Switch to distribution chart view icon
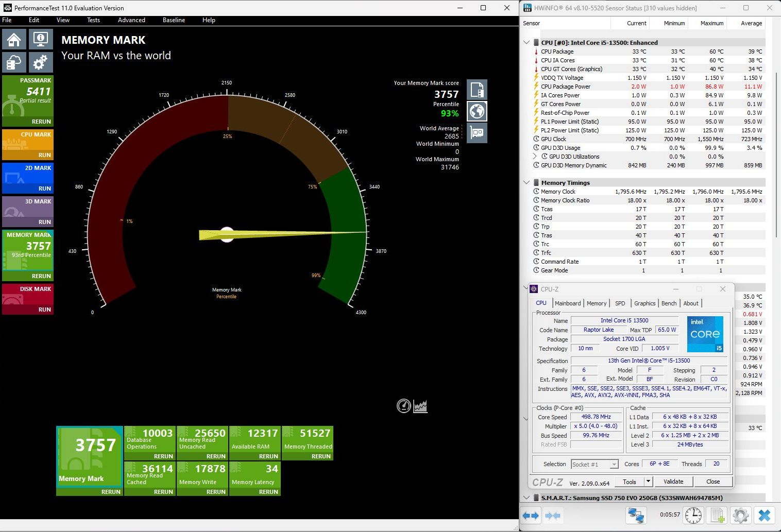 click(x=420, y=406)
